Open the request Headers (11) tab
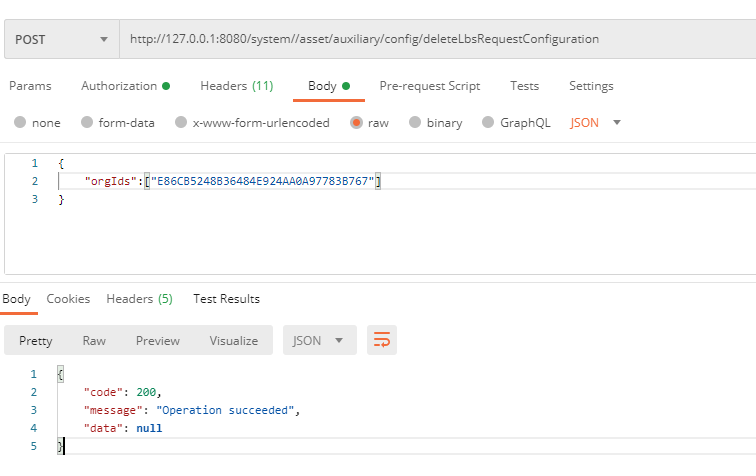The height and width of the screenshot is (476, 756). coord(236,86)
